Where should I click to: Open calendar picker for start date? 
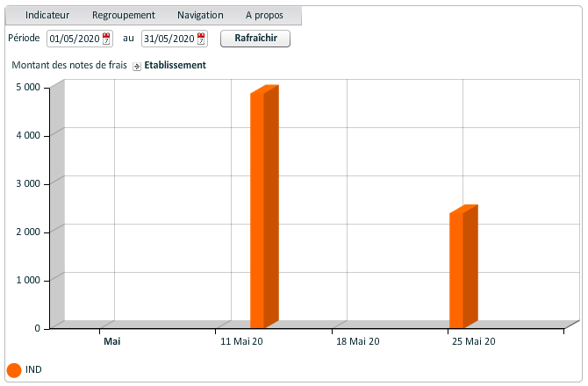(106, 39)
